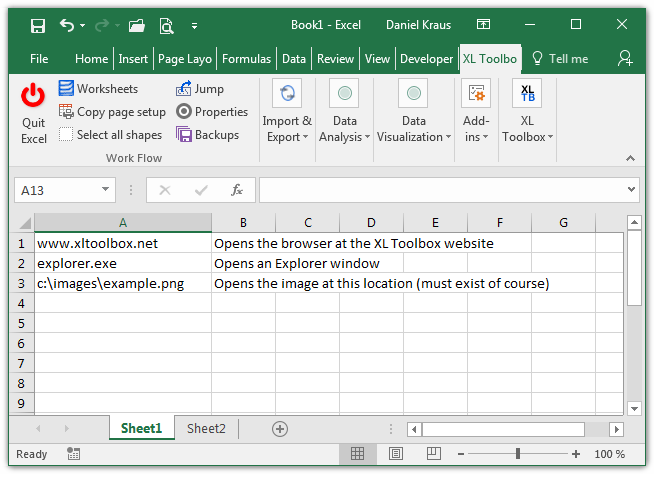Expand the Import & Export menu
Screen dimensions: 655x477
tap(287, 112)
